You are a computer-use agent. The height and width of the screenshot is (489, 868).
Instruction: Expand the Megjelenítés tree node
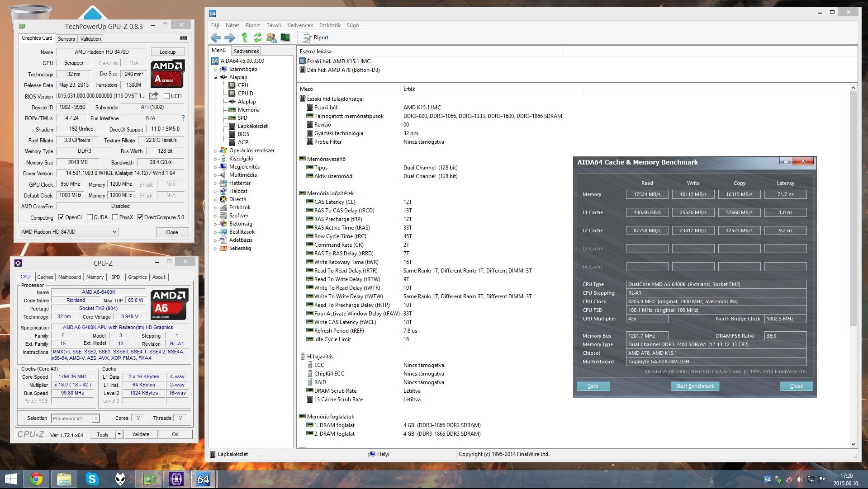[215, 167]
